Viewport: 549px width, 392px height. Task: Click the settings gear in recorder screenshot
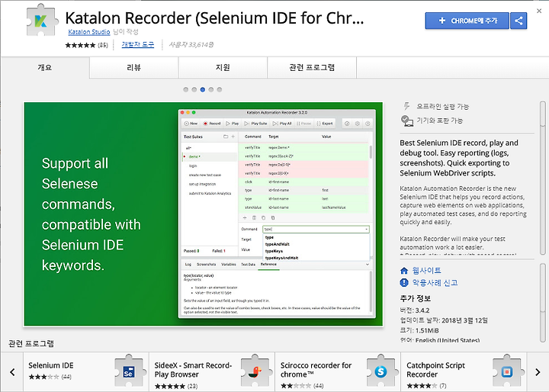(358, 124)
